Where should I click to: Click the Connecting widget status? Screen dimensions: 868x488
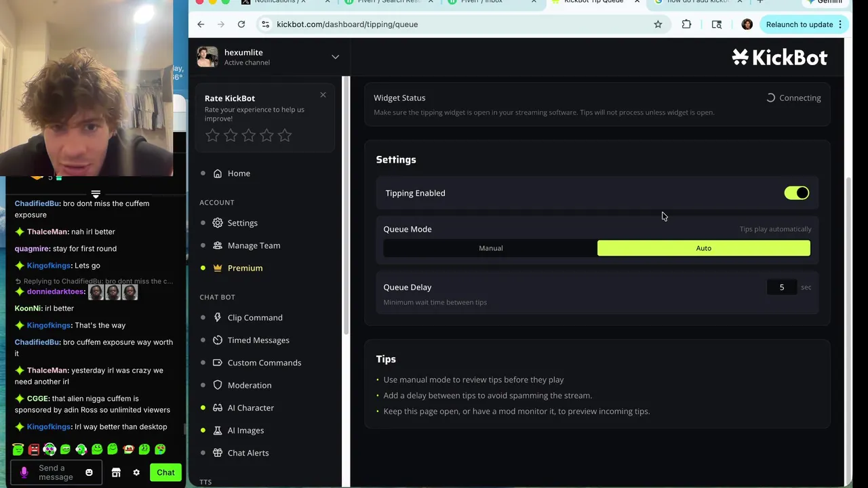tap(793, 98)
